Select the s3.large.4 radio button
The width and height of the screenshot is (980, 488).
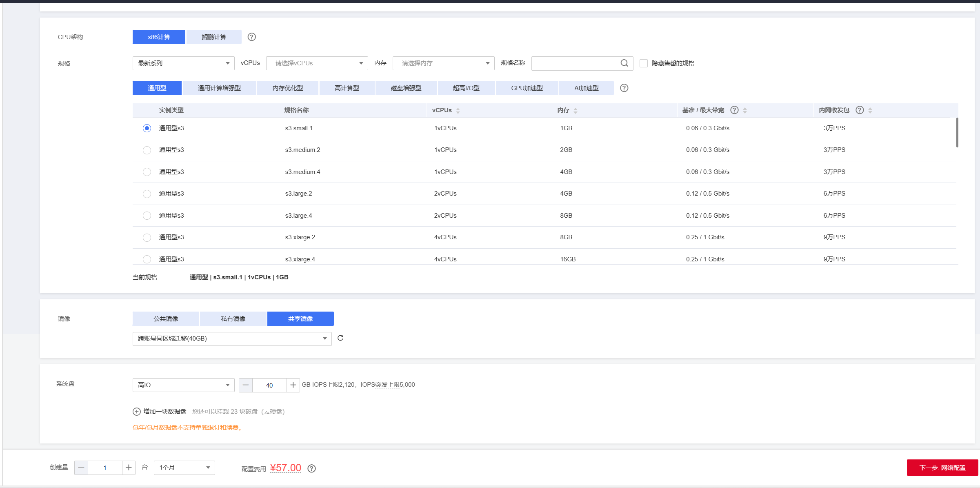(x=147, y=216)
